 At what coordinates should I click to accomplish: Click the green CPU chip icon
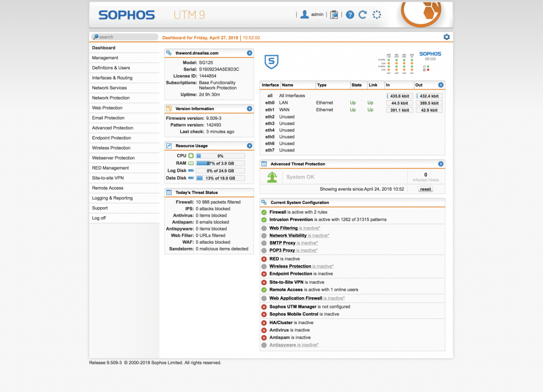pos(191,156)
